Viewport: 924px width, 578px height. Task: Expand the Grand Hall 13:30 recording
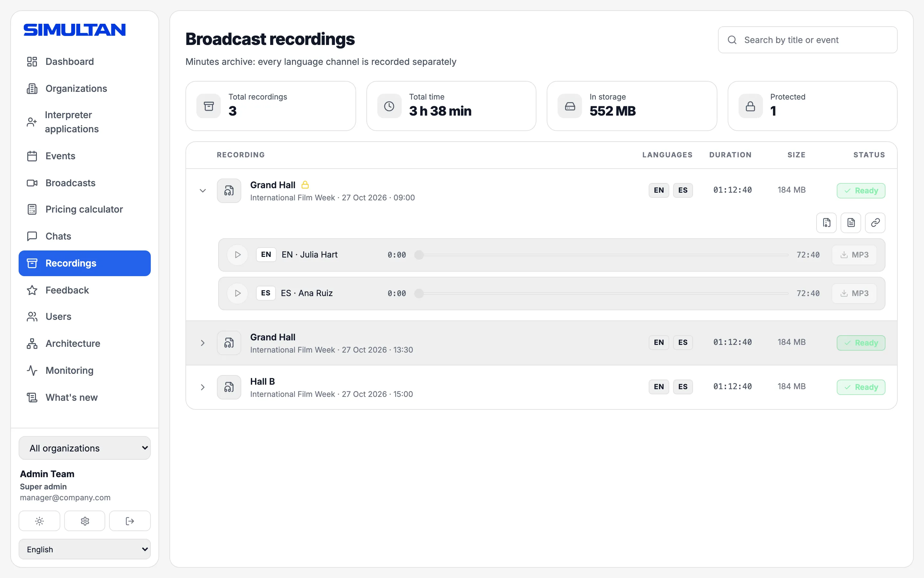[203, 343]
